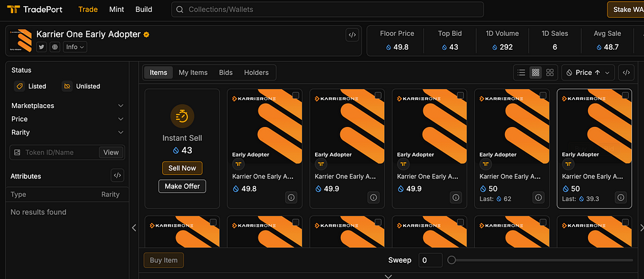Switch to the Holders tab
The height and width of the screenshot is (279, 644).
pos(257,73)
